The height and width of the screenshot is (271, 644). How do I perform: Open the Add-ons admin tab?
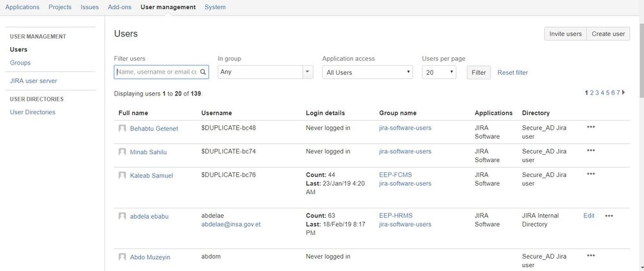coord(119,7)
